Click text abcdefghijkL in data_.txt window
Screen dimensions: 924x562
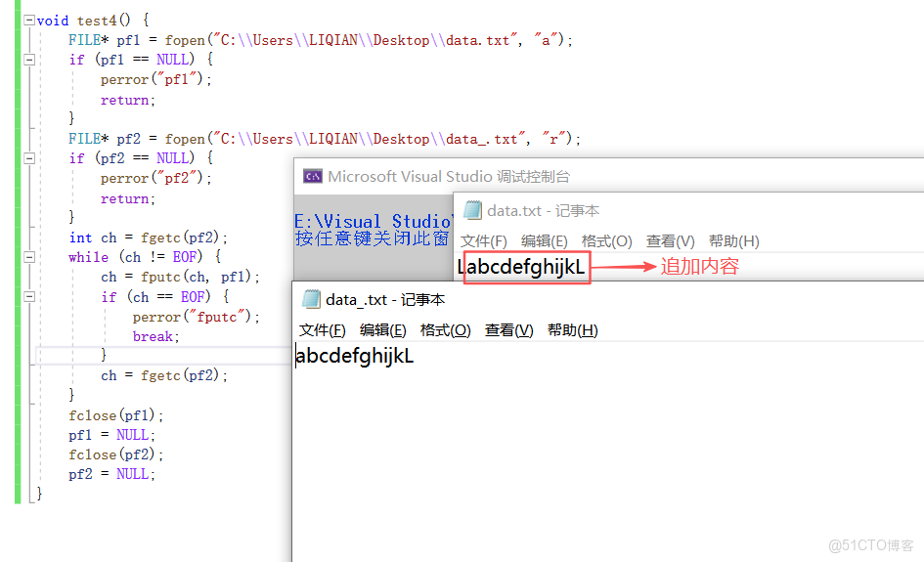tap(355, 356)
